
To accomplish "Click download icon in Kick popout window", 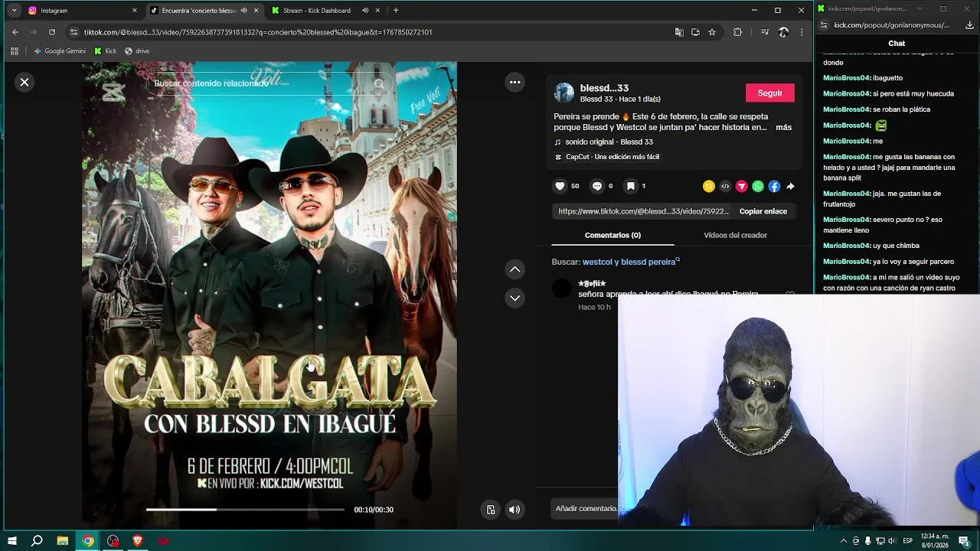I will (970, 24).
